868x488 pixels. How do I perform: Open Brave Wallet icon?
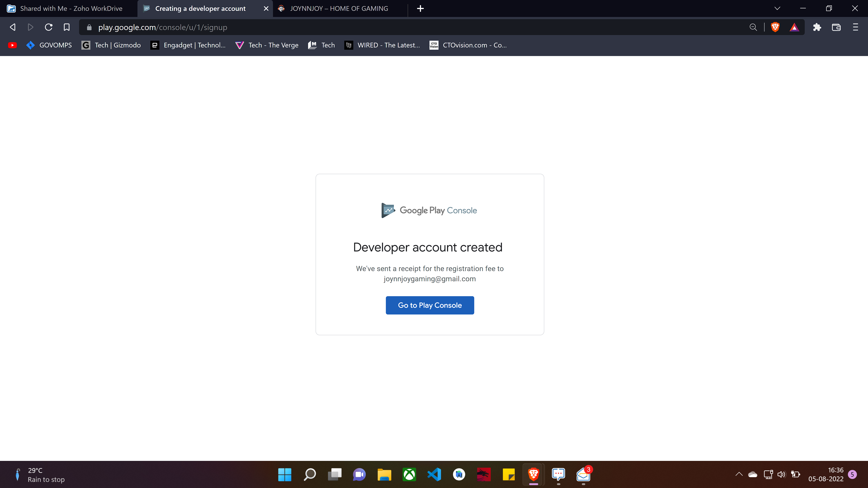click(x=836, y=27)
